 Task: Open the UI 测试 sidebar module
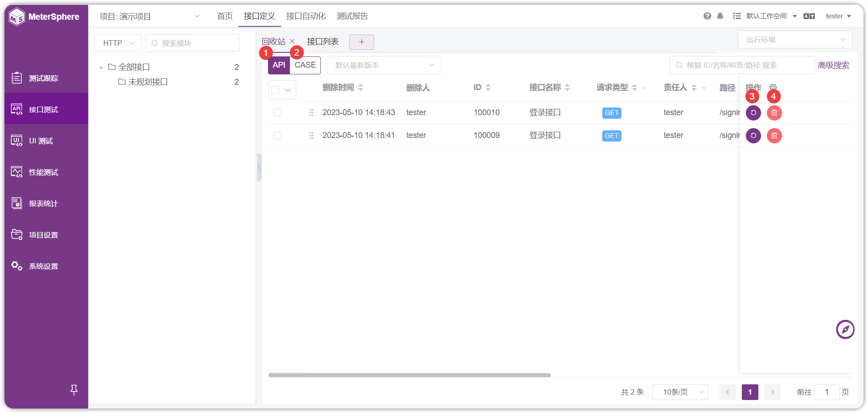point(46,141)
